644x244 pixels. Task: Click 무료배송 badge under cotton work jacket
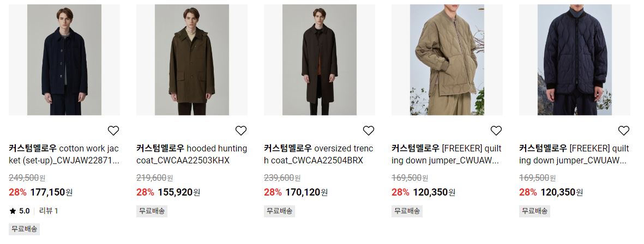[24, 229]
